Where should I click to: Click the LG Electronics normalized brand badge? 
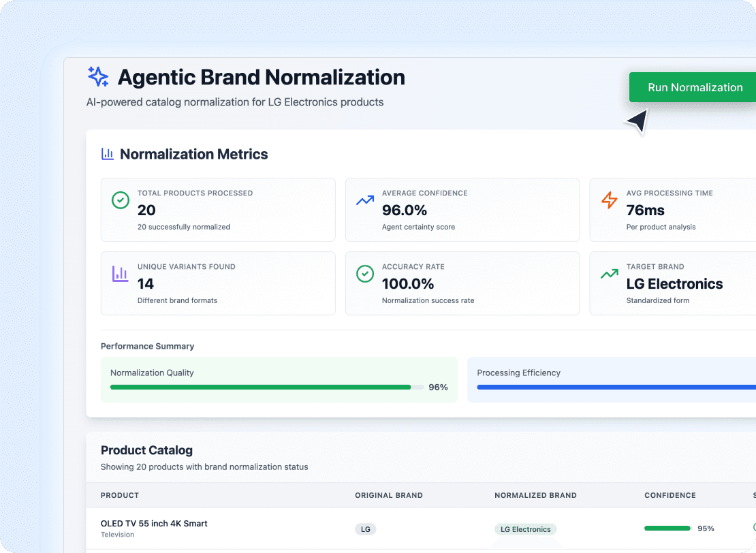[525, 529]
